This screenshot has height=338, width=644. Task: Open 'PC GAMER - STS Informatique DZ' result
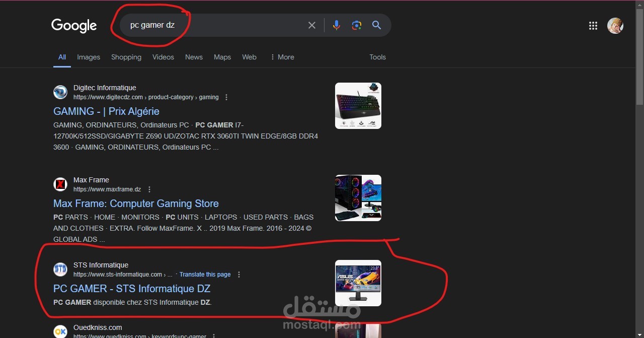pyautogui.click(x=132, y=289)
